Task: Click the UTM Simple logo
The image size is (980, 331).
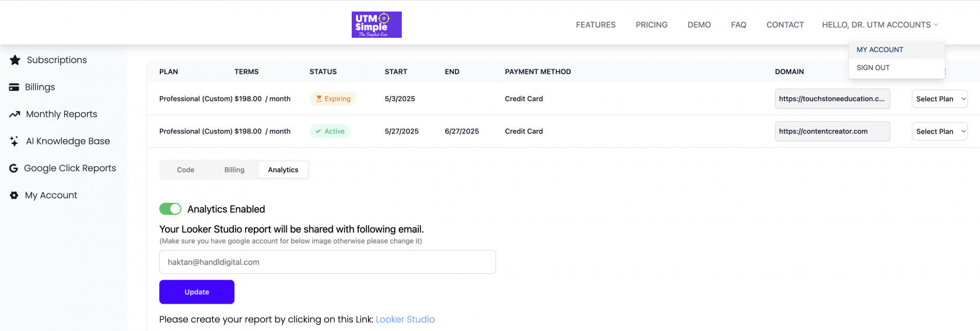Action: point(377,24)
